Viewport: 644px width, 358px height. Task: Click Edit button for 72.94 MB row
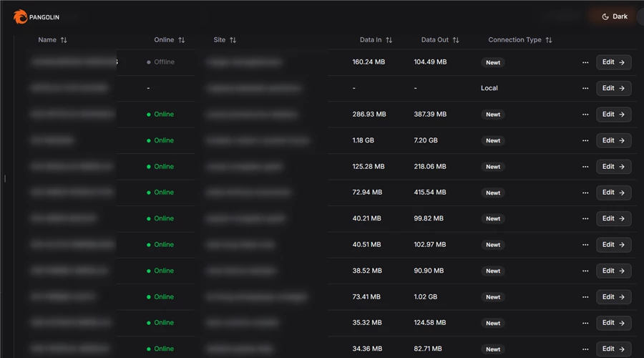[x=613, y=193]
